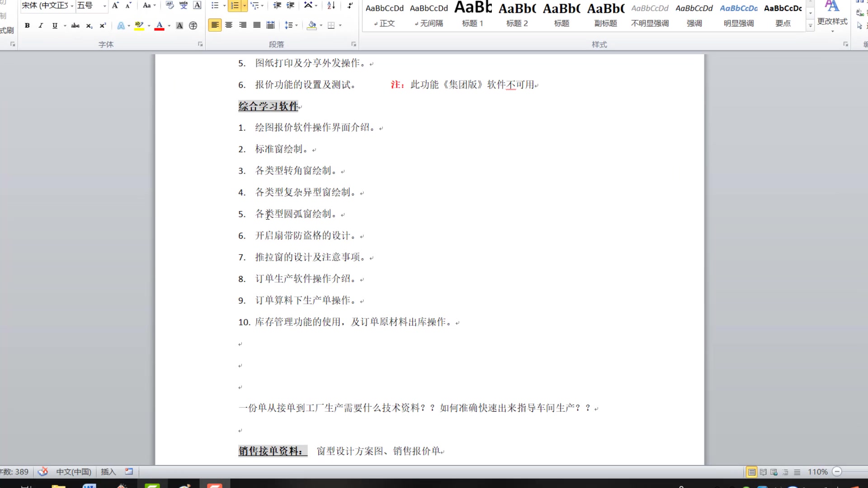This screenshot has height=488, width=868.
Task: Insert enclosed character (circled 字)
Action: click(x=193, y=25)
